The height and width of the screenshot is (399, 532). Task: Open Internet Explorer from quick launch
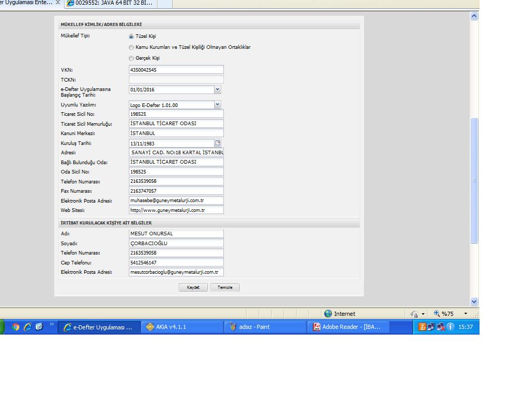28,327
